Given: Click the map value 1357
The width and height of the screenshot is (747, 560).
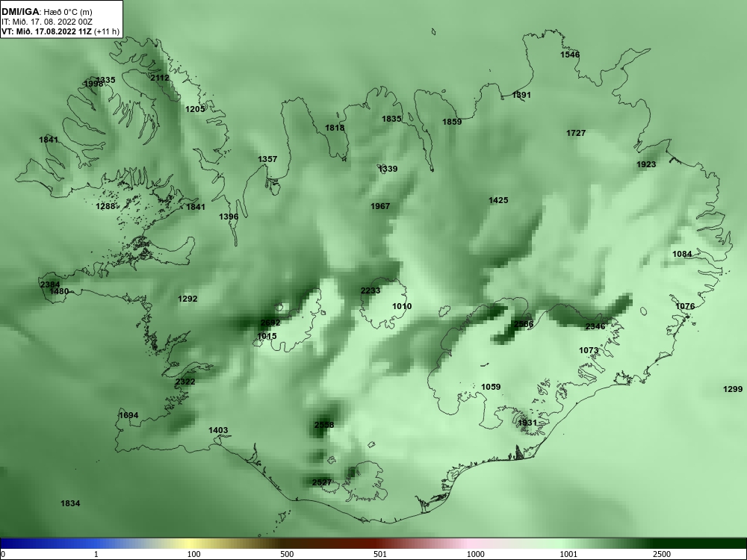Looking at the screenshot, I should point(267,159).
